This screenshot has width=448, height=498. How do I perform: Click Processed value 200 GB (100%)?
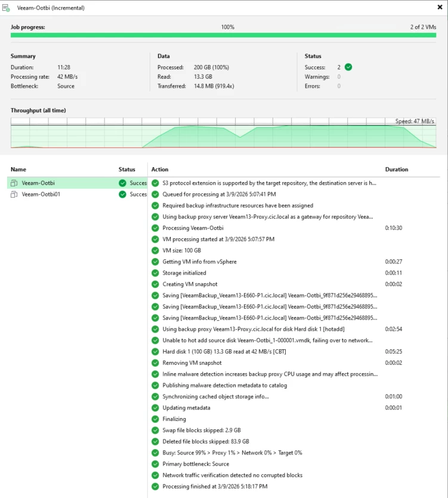tap(211, 67)
